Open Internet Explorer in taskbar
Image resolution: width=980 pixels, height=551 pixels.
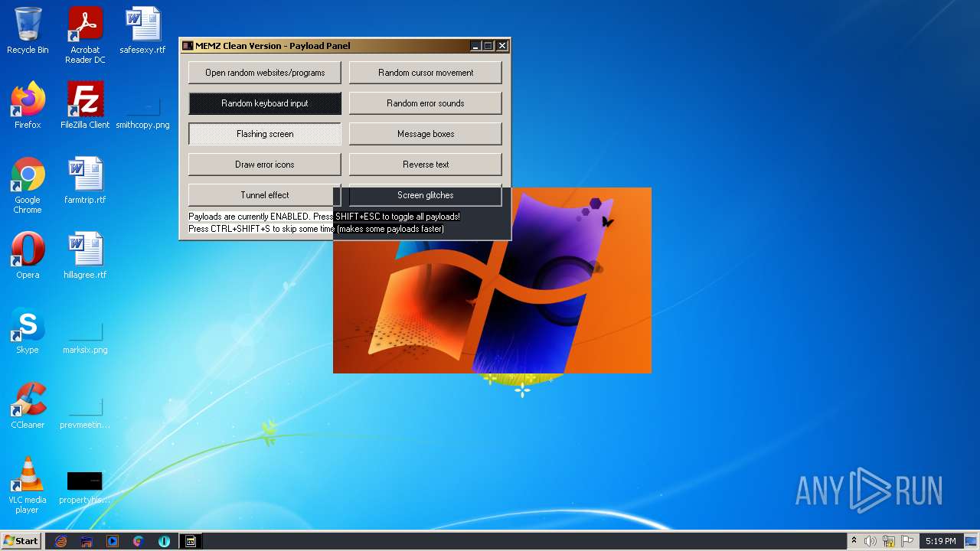pyautogui.click(x=60, y=541)
